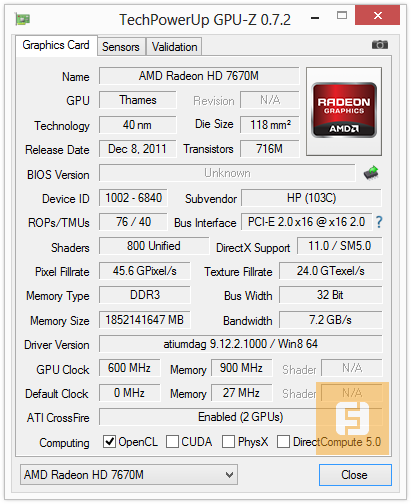Click the Name field AMD Radeon HD 7670M

coord(199,76)
